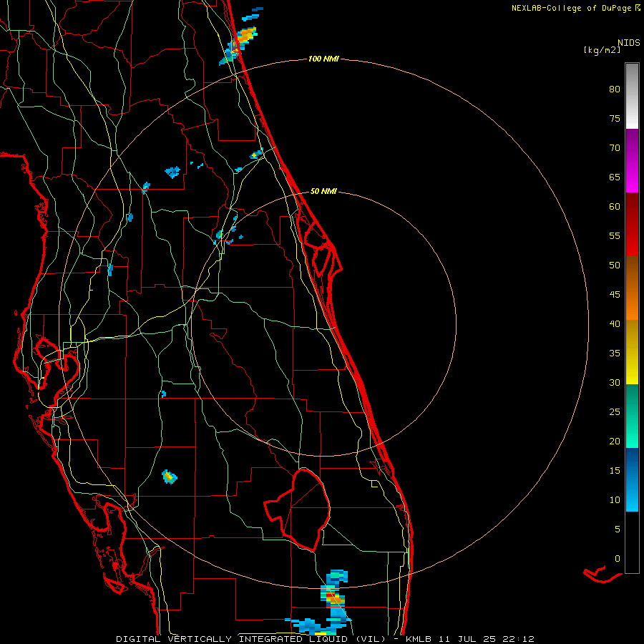Pick the dark red segment of the color bar

(632, 224)
